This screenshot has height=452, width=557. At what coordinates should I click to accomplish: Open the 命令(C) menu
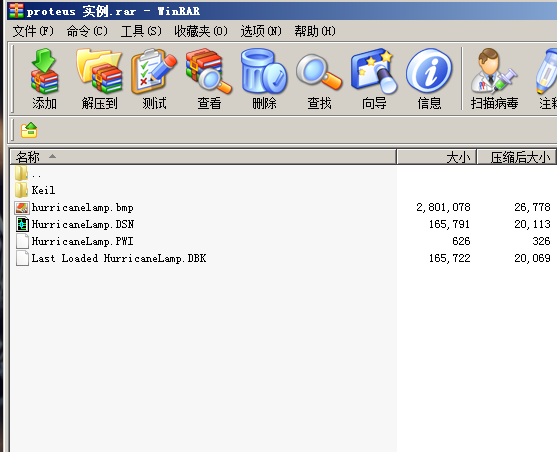click(87, 31)
